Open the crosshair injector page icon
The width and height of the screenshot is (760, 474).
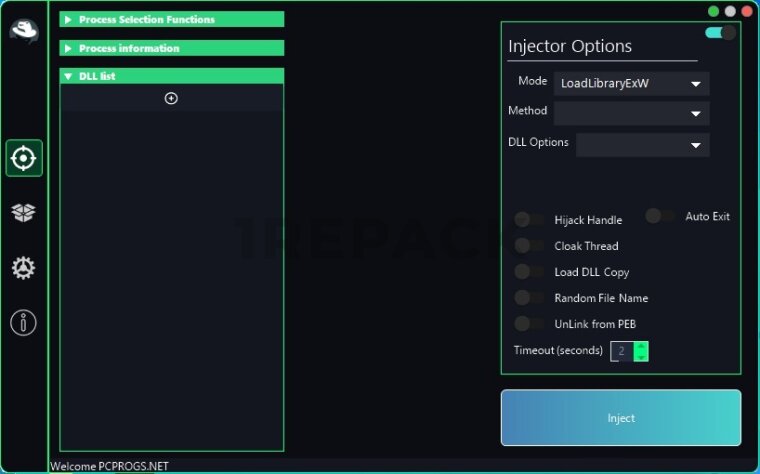coord(24,158)
